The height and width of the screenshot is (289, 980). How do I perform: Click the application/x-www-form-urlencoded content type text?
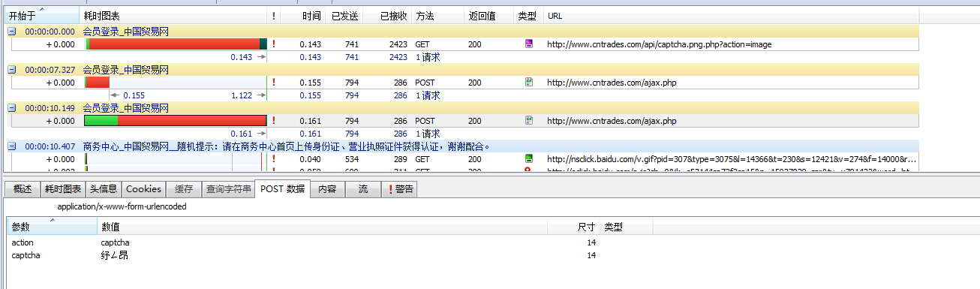(x=122, y=206)
